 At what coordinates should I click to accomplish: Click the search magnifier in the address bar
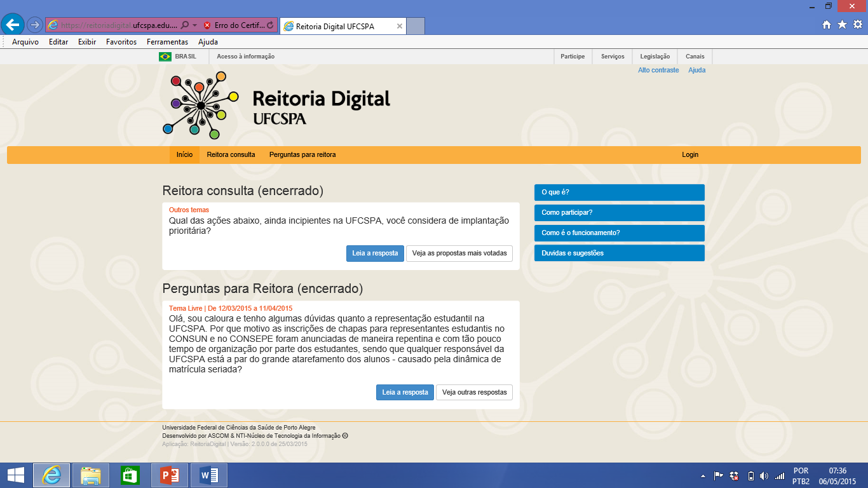tap(185, 25)
